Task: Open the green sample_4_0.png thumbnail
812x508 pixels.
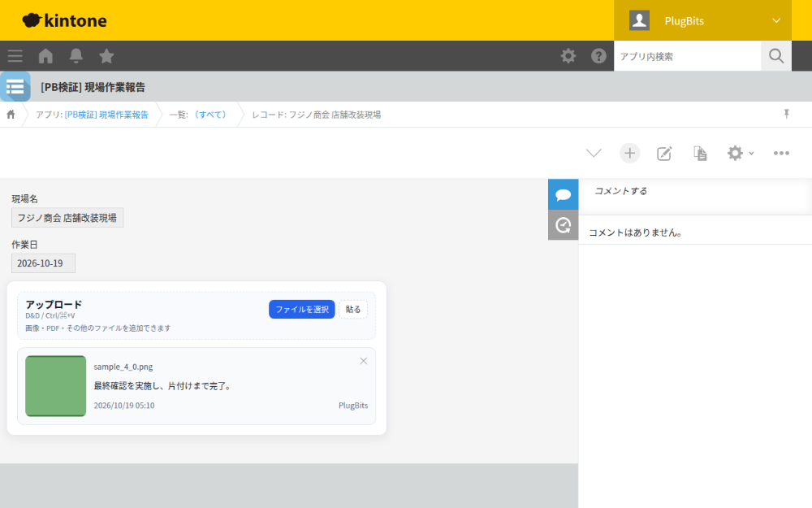Action: tap(55, 385)
